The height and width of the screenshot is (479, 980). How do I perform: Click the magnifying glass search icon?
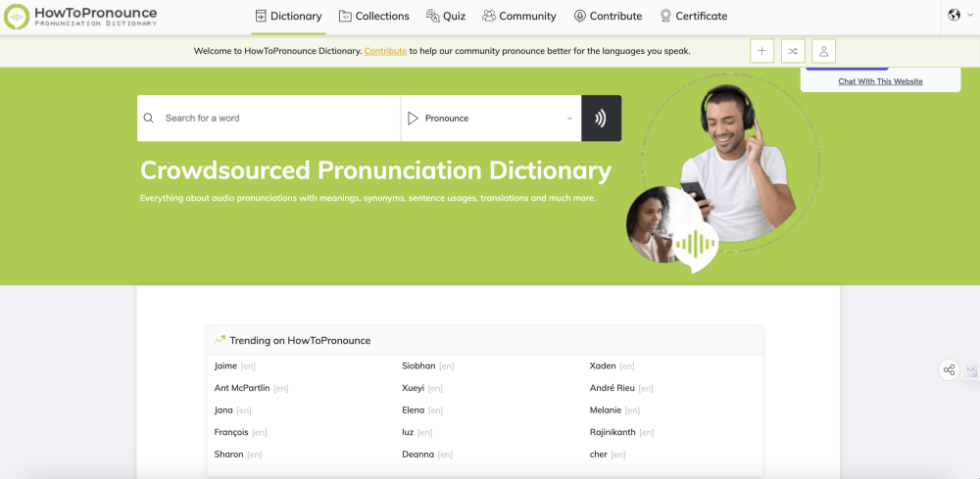[x=148, y=118]
